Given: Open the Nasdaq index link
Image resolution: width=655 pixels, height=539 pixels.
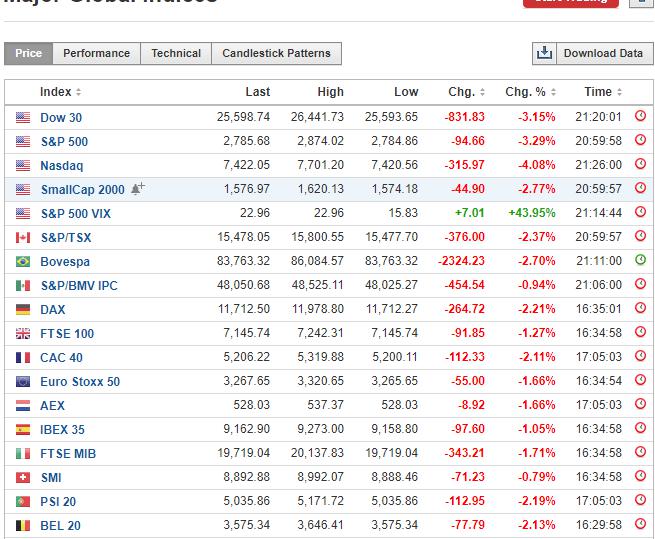Looking at the screenshot, I should tap(62, 166).
